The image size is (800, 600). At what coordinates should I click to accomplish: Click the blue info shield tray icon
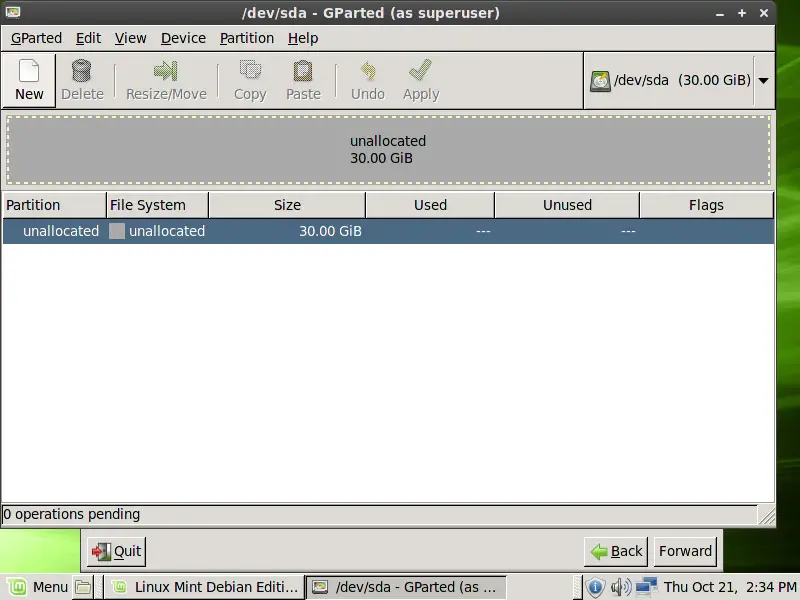pos(595,587)
